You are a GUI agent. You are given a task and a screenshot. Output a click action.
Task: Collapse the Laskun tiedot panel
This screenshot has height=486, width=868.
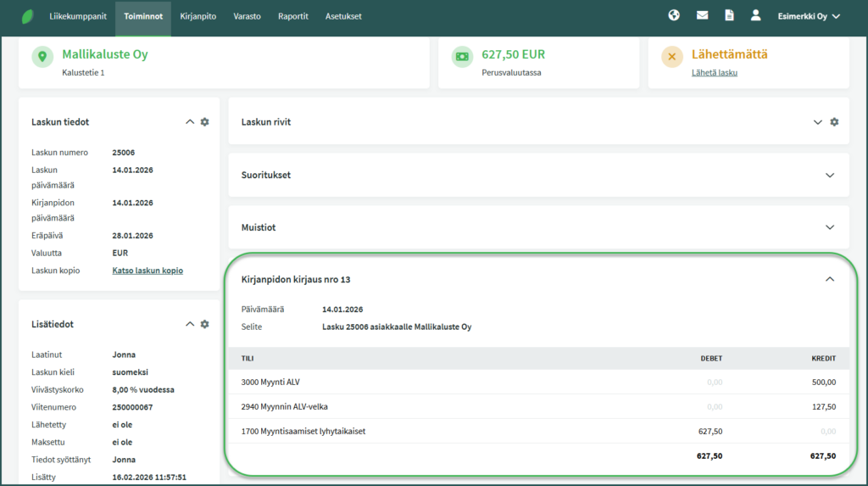tap(190, 122)
